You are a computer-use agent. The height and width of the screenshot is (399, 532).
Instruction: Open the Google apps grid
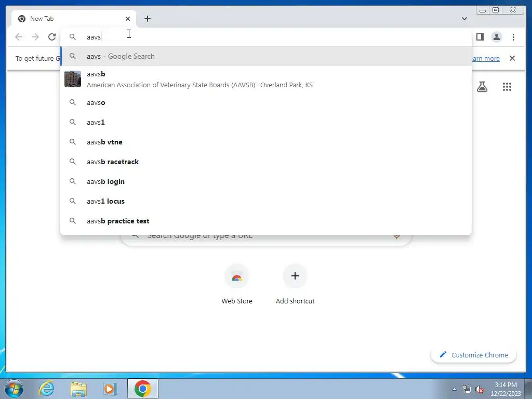click(507, 87)
